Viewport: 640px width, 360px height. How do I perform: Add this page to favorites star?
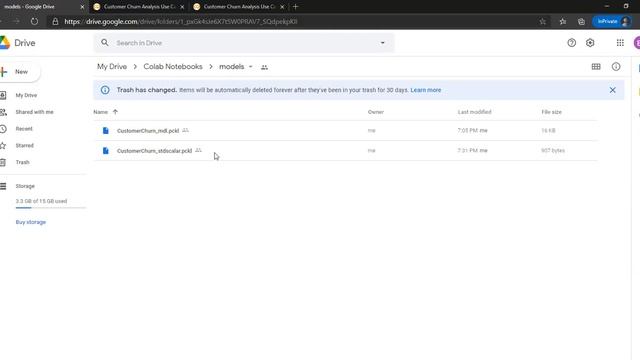(x=542, y=22)
